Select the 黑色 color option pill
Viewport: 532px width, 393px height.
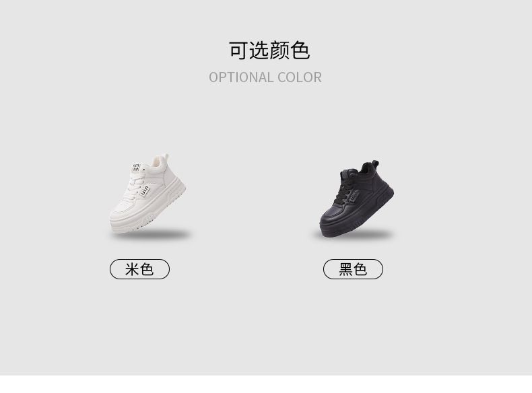(353, 269)
